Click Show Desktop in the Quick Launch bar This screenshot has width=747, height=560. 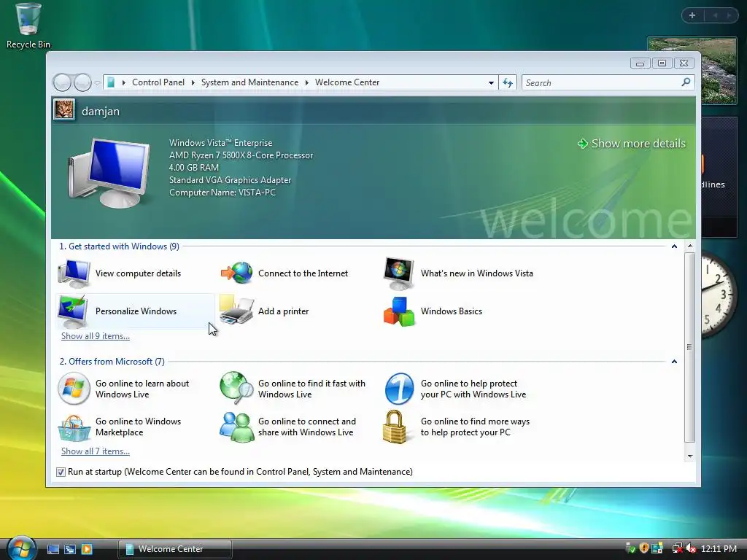[x=53, y=549]
